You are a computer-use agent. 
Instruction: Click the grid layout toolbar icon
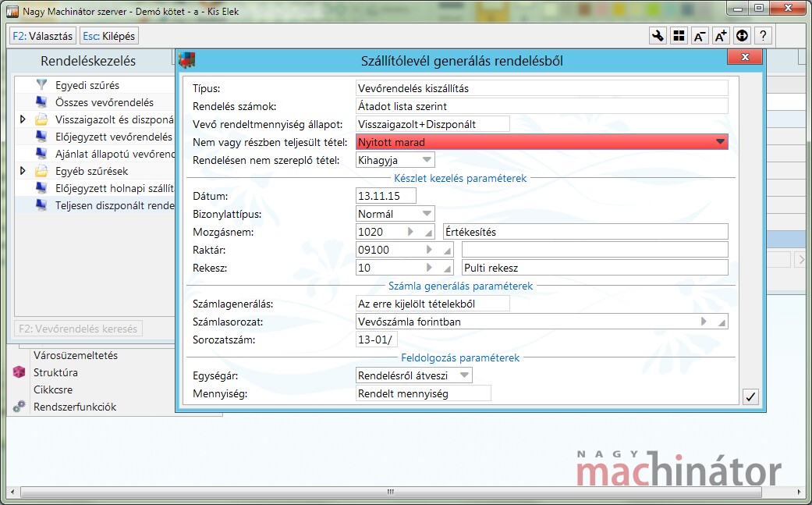point(679,36)
